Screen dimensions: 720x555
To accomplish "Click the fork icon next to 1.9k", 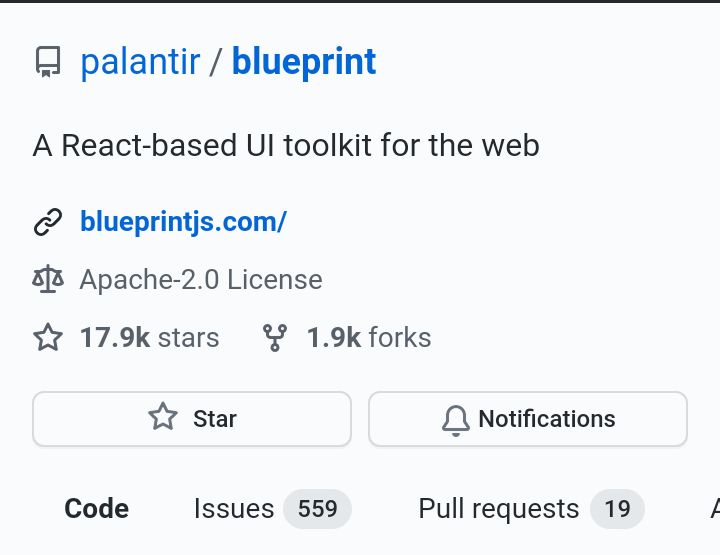I will click(x=275, y=338).
